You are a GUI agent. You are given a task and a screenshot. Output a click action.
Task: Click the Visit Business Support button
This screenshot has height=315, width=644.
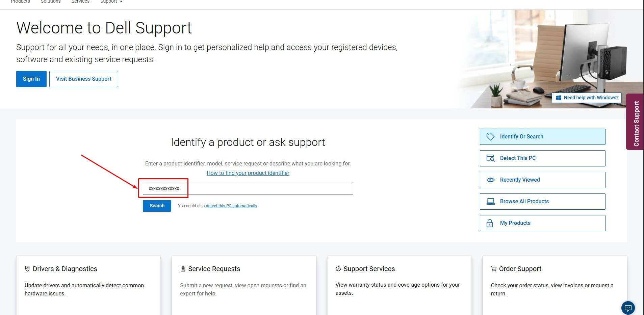[x=84, y=79]
